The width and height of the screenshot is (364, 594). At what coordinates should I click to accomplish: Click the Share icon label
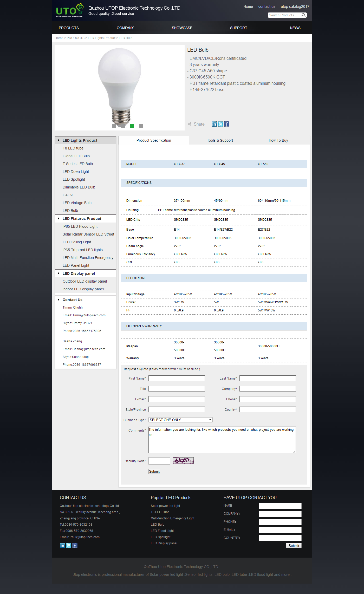[196, 124]
